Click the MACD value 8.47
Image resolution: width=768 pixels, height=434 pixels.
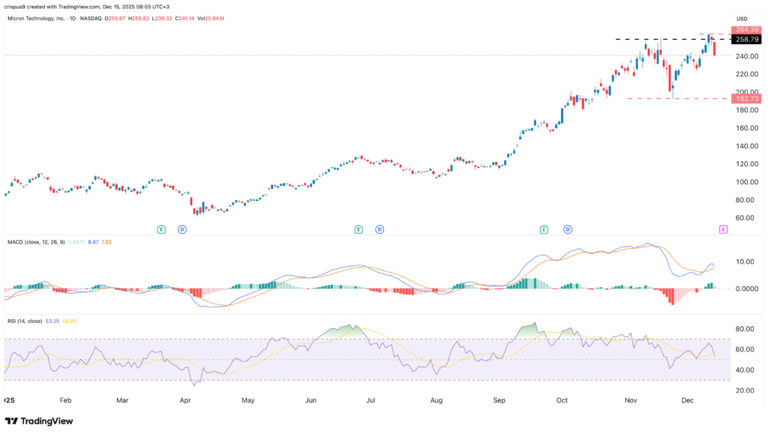(x=93, y=242)
